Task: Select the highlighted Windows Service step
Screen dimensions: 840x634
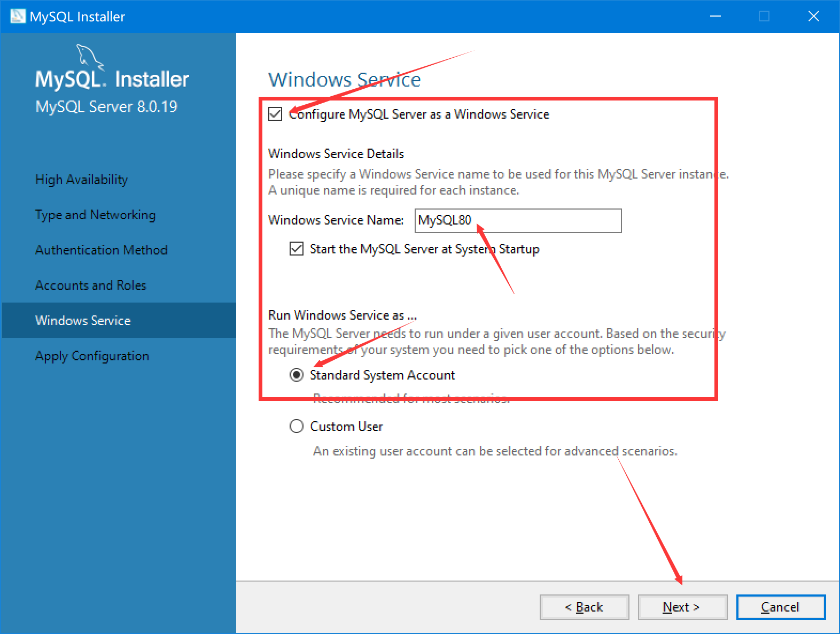Action: pos(83,320)
